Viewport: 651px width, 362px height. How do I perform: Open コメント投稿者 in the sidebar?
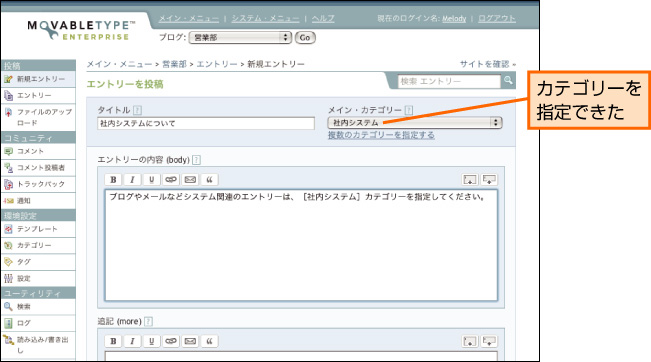click(38, 168)
